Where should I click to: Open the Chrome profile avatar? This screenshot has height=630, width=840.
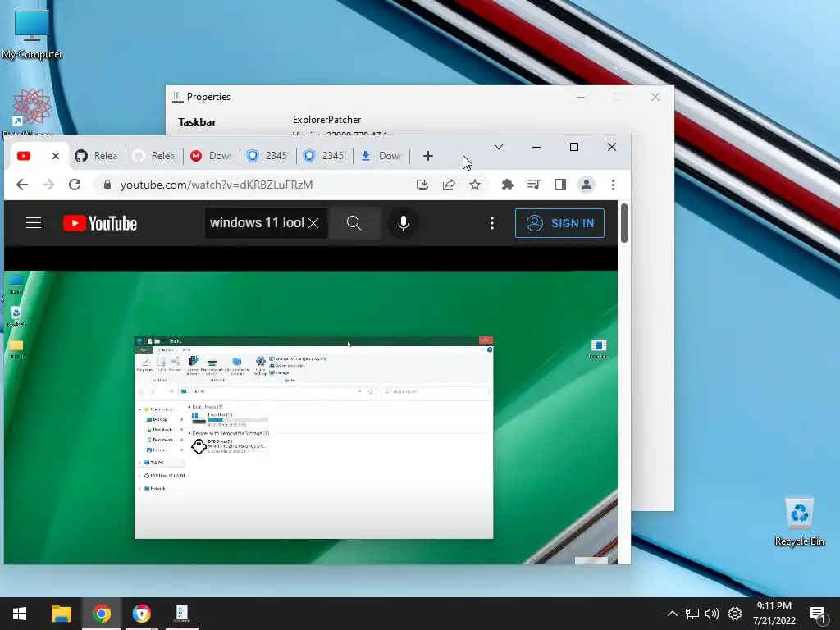pyautogui.click(x=587, y=185)
